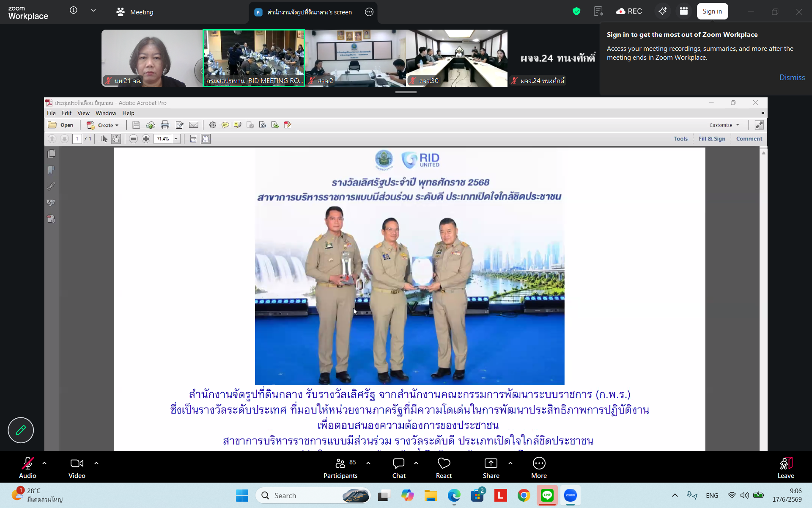Open the zoom percentage dropdown arrow
The width and height of the screenshot is (812, 508).
[x=176, y=139]
